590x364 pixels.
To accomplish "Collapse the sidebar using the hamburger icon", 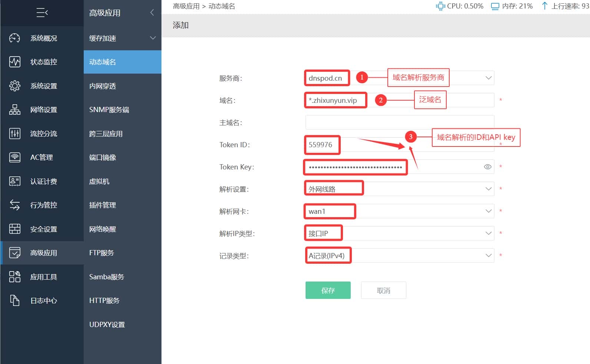I will pos(42,13).
